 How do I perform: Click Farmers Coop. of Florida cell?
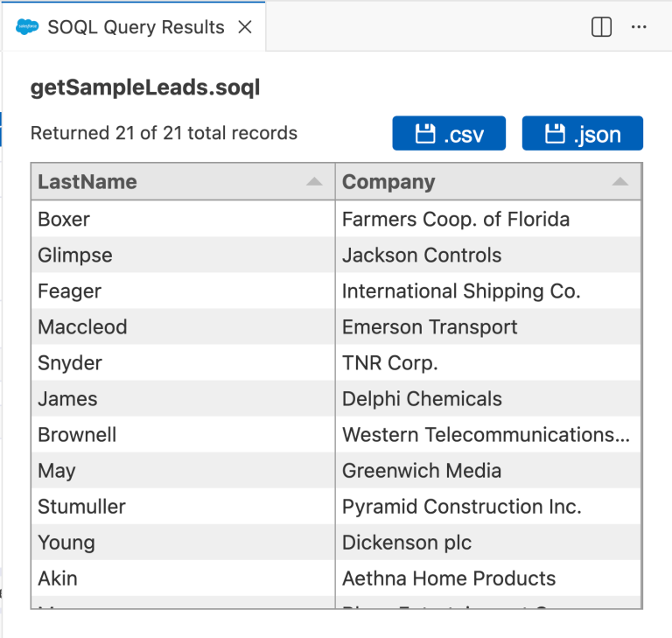click(488, 219)
